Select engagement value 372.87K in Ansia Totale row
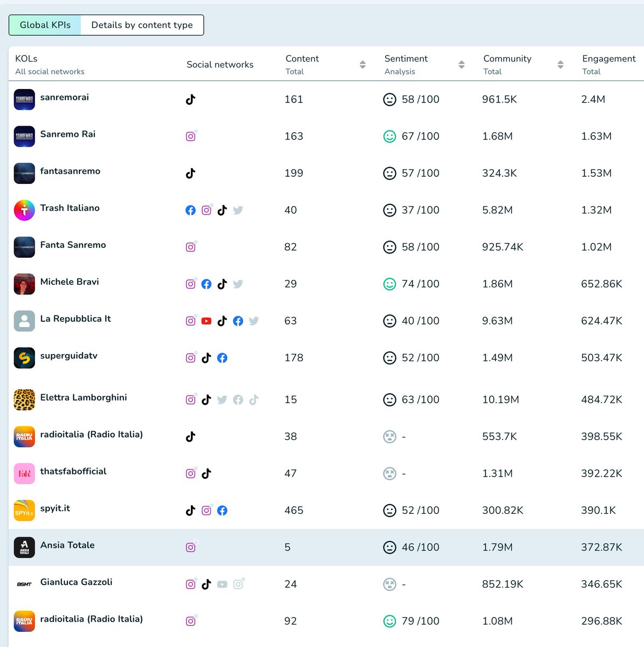 tap(601, 547)
